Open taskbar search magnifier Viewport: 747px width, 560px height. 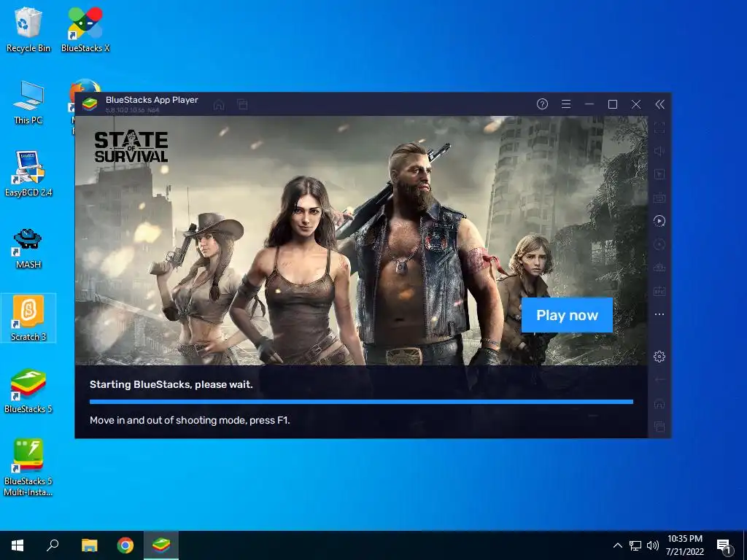tap(53, 545)
